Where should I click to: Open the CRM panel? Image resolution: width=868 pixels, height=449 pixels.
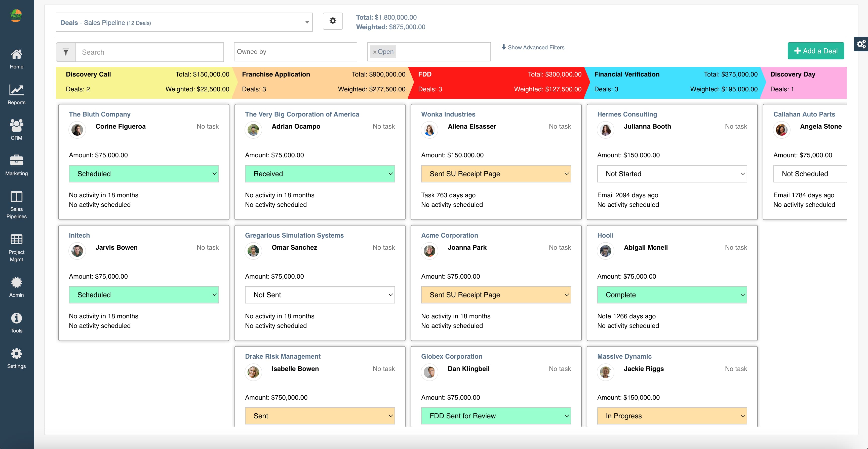[16, 129]
